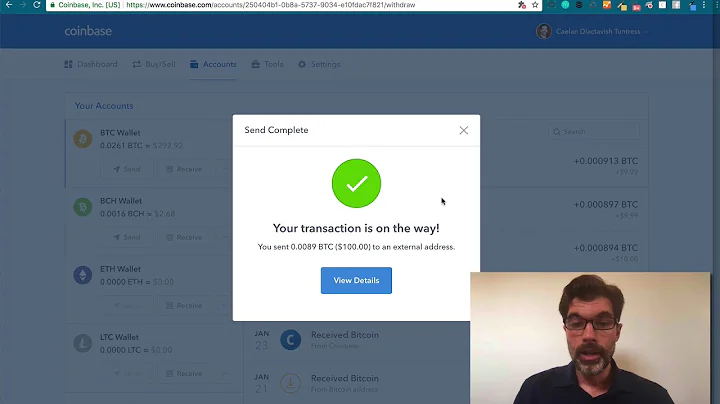
Task: Open the Tools tab
Action: pyautogui.click(x=267, y=64)
